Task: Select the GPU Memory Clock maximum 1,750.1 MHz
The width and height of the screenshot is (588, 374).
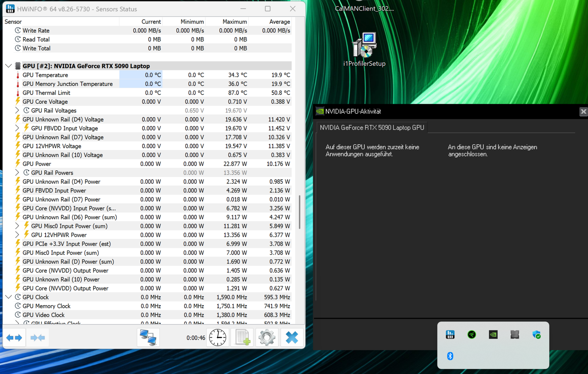Action: [x=232, y=306]
